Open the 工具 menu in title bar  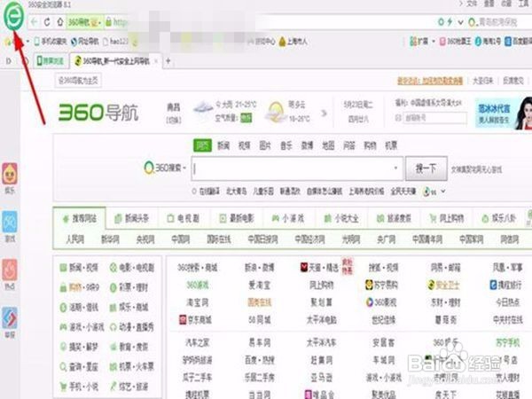click(x=523, y=4)
